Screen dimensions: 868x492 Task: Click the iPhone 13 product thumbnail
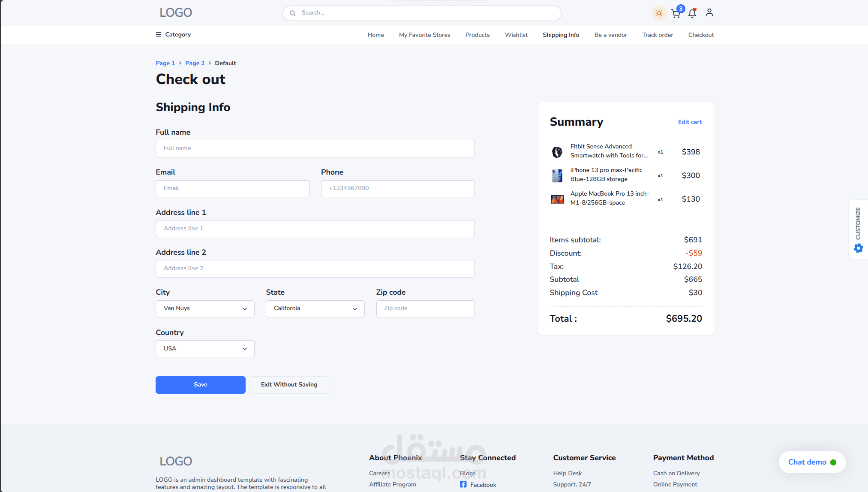pyautogui.click(x=557, y=175)
